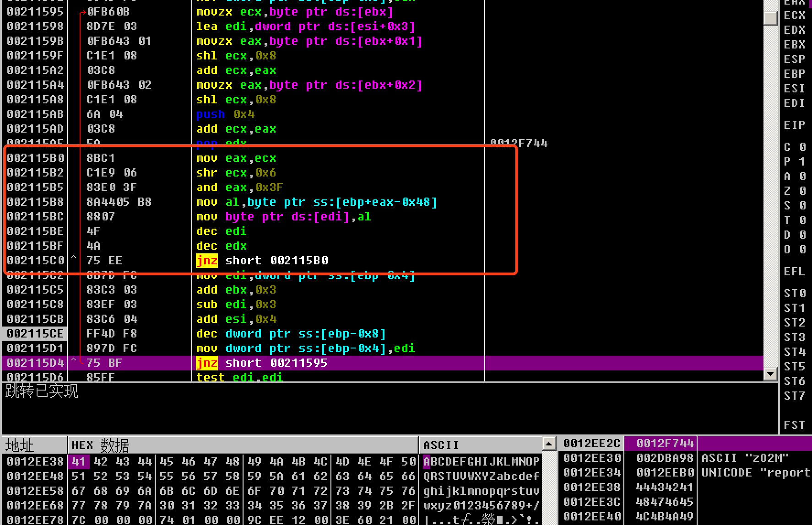Image resolution: width=812 pixels, height=525 pixels.
Task: Select 'mov dword ptr ss:[ebp-0x4],edi' instruction
Action: (x=306, y=348)
